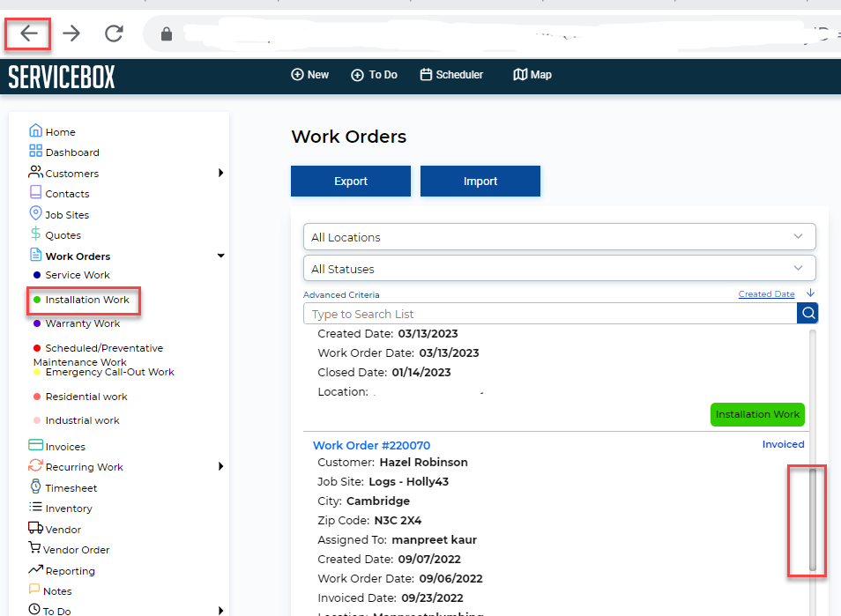Click the Invoiced status label
This screenshot has width=841, height=616.
pyautogui.click(x=783, y=444)
